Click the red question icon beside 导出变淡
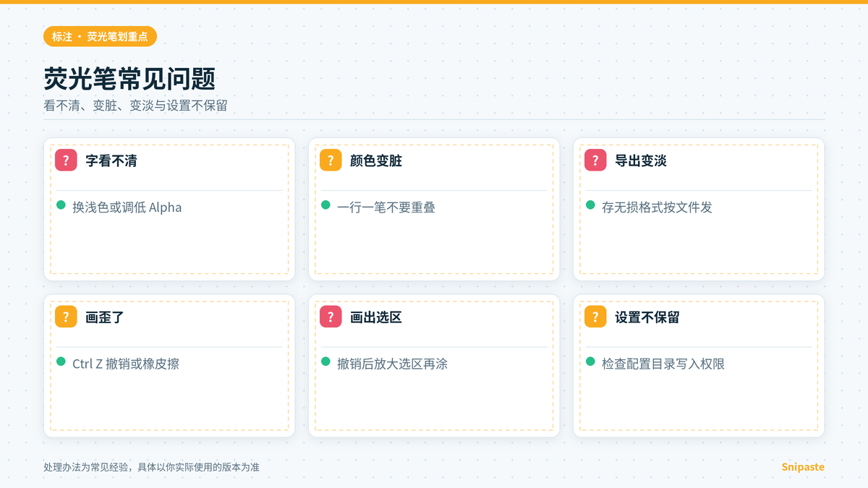This screenshot has width=868, height=488. click(x=595, y=160)
